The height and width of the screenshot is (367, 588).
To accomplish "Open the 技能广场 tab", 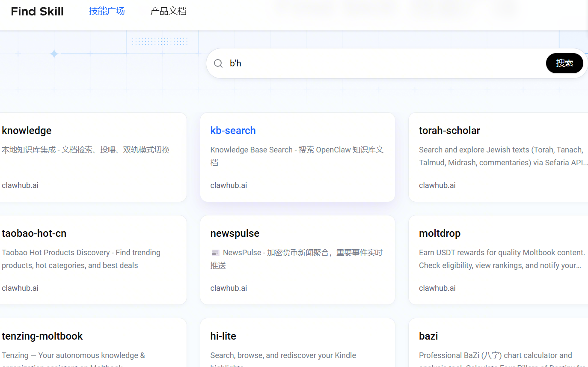I will (107, 11).
